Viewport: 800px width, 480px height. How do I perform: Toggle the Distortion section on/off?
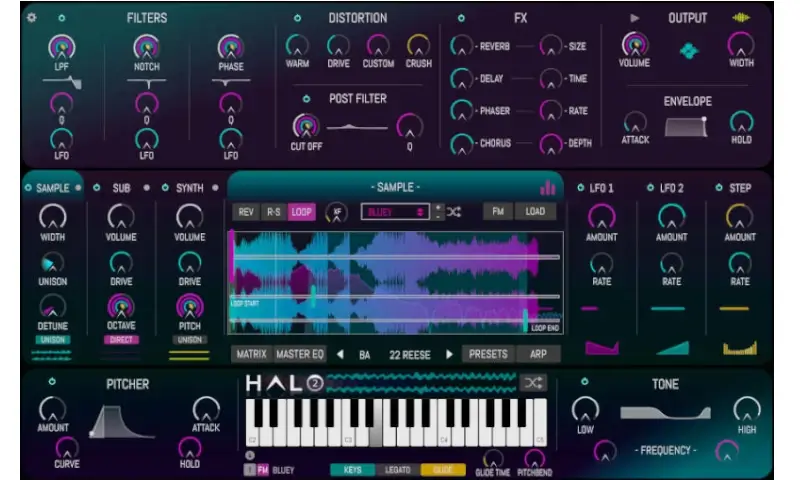(x=297, y=18)
